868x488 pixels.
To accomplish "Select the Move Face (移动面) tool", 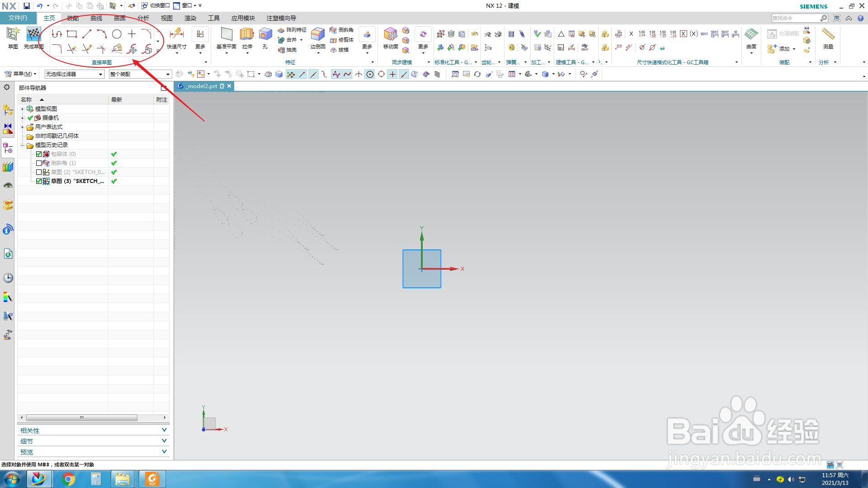I will pos(390,34).
